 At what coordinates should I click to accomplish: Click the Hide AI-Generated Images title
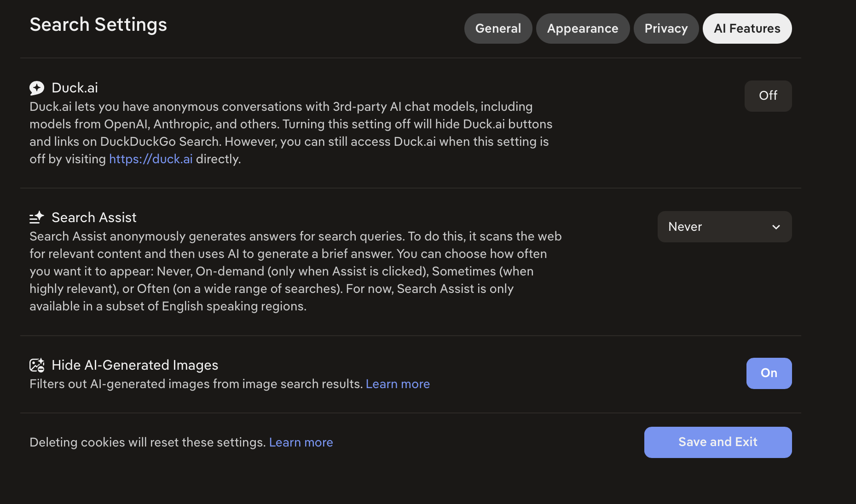pos(135,365)
